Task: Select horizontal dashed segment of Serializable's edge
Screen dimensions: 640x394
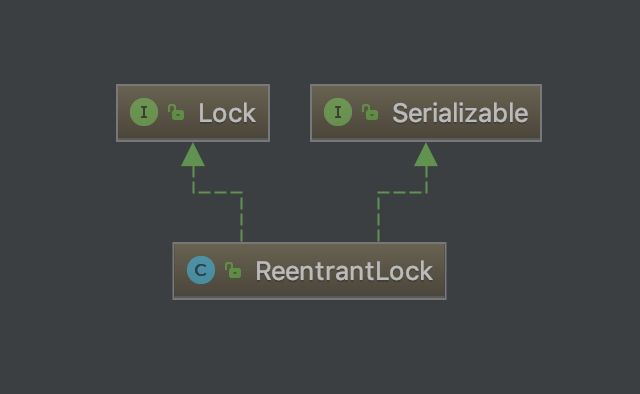Action: point(402,192)
